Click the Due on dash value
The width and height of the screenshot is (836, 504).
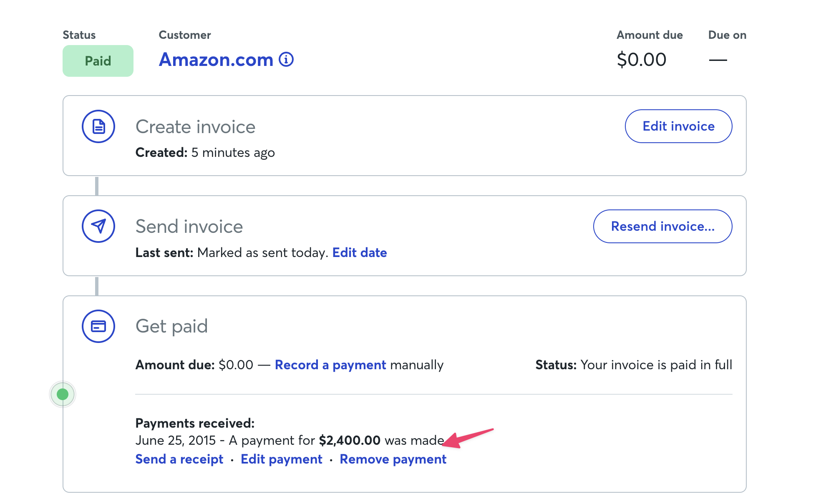718,60
